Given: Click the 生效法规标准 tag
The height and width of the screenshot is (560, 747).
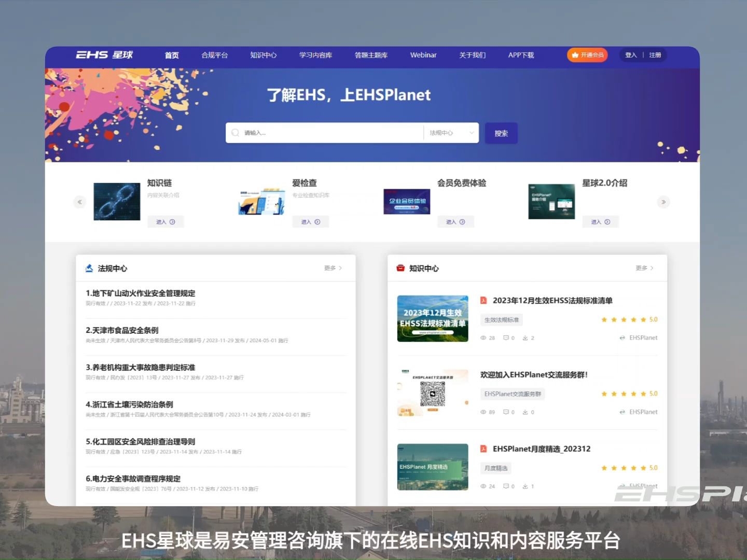Looking at the screenshot, I should coord(502,320).
